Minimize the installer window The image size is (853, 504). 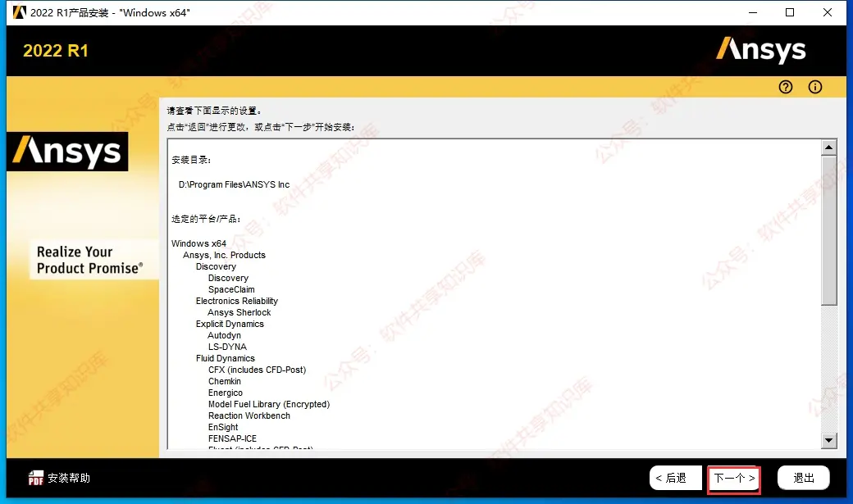coord(753,12)
